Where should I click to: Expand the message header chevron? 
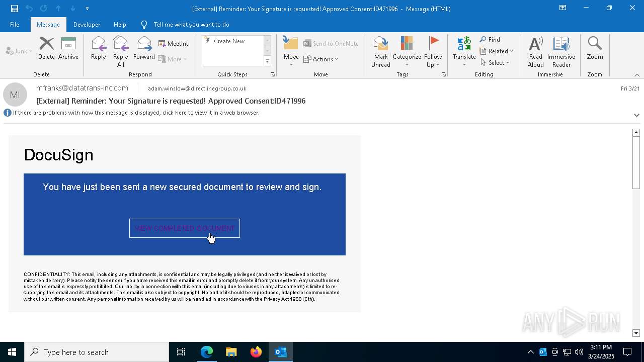(x=636, y=115)
